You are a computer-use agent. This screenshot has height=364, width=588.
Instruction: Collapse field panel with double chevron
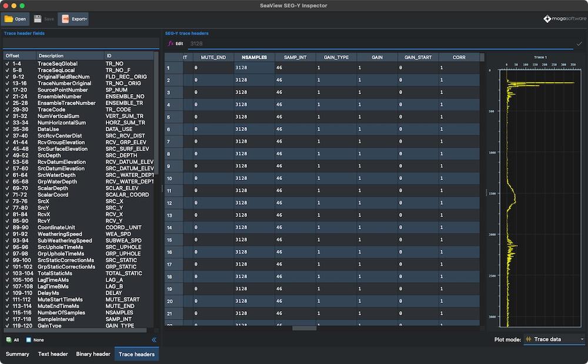click(x=153, y=340)
